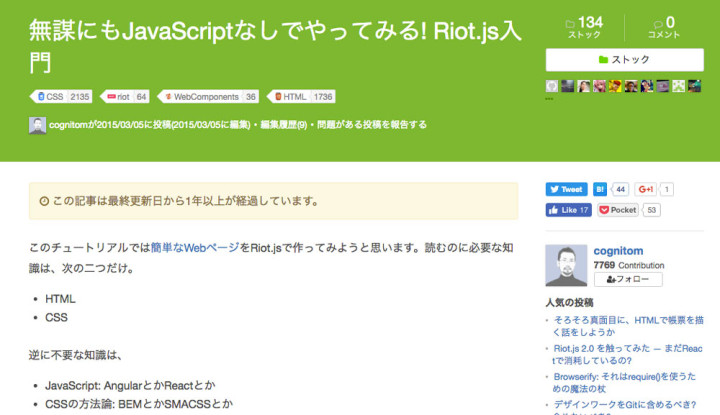Open the Browserify: それはrequire() post
Viewport: 720px width, 415px height.
(x=624, y=382)
